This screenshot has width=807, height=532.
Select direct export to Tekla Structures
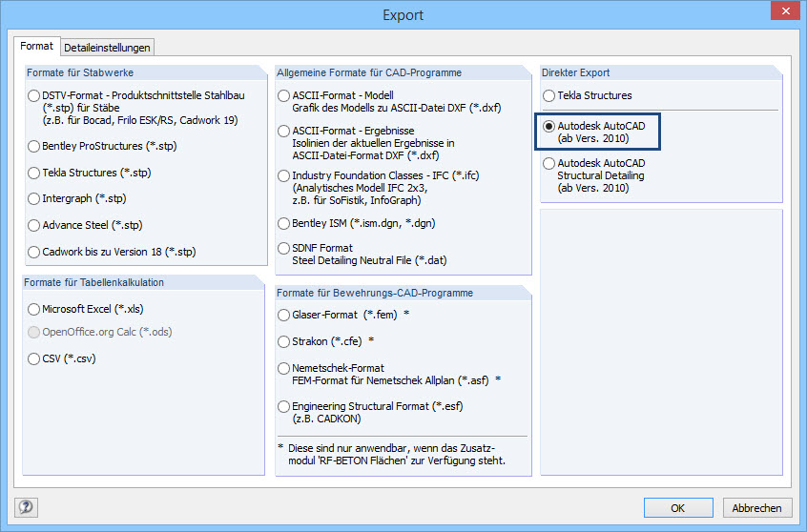(548, 95)
